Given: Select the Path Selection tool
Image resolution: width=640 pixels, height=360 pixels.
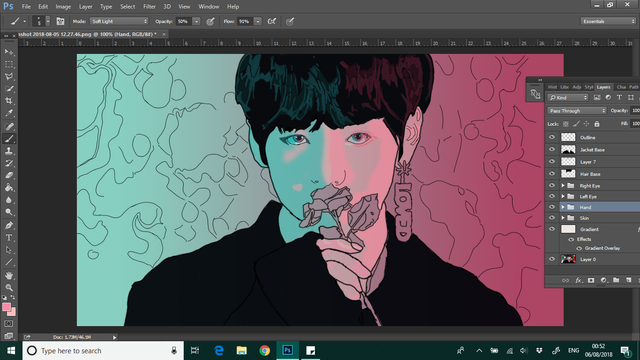Looking at the screenshot, I should 9,250.
